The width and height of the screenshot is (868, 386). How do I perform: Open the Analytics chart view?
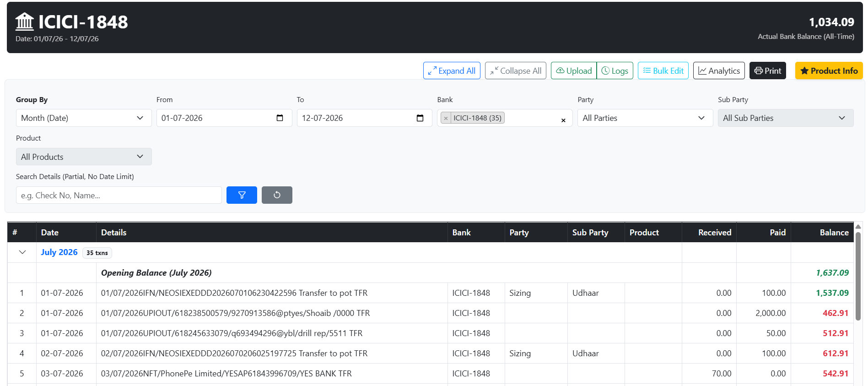click(x=719, y=71)
